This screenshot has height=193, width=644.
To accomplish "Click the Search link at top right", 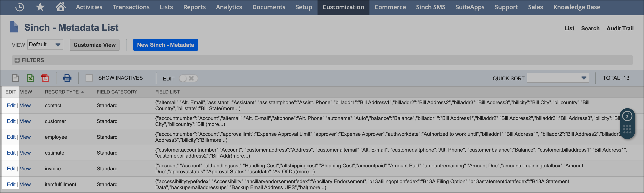I will (590, 28).
